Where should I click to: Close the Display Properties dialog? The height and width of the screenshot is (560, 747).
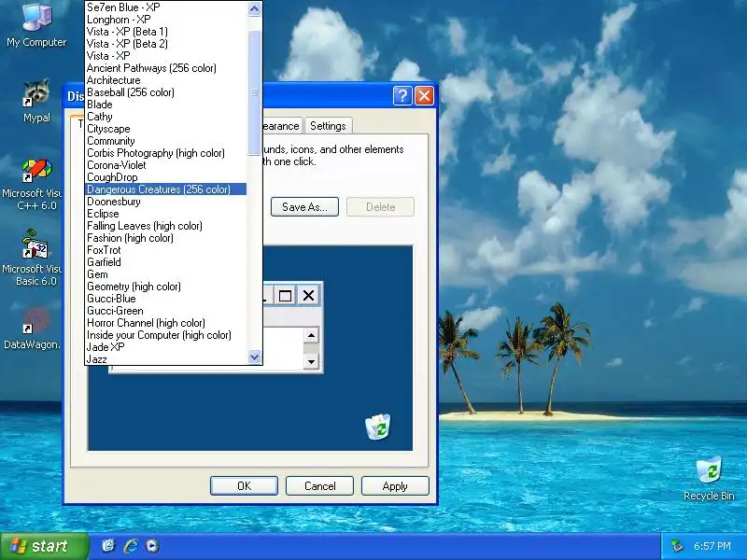(x=425, y=96)
